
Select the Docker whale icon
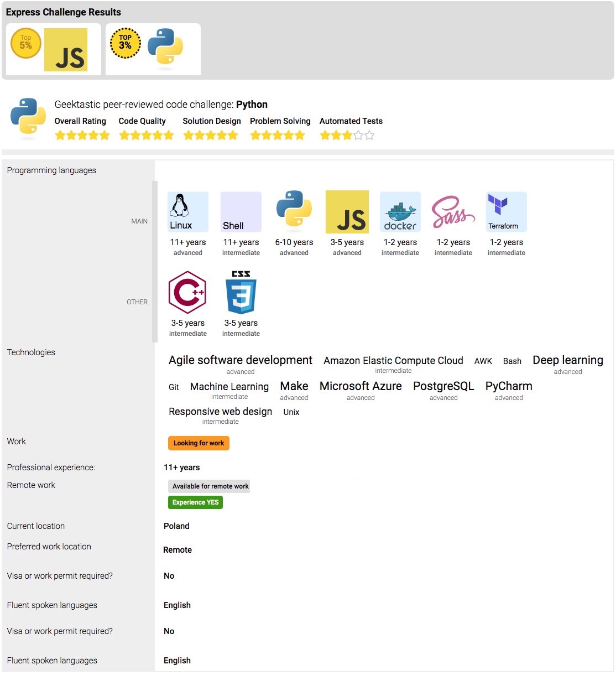tap(400, 212)
